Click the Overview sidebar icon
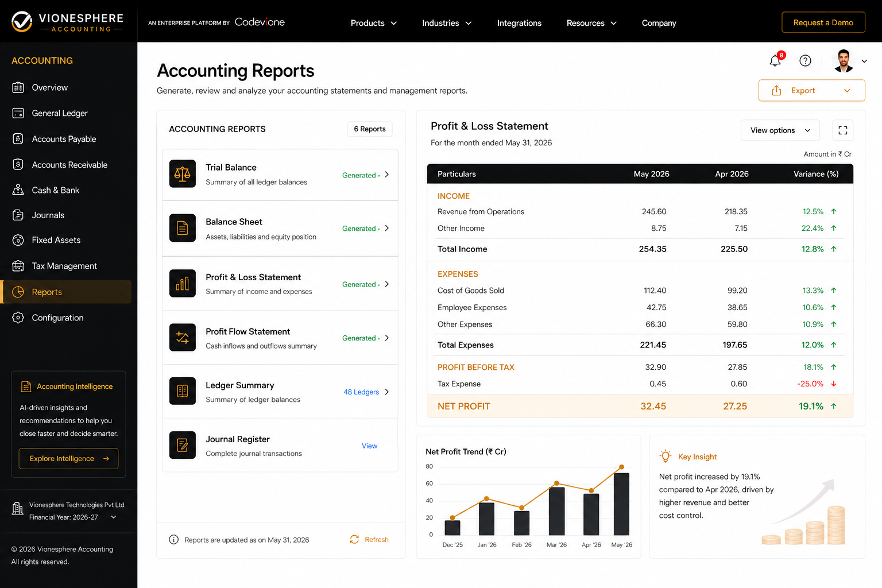Image resolution: width=882 pixels, height=588 pixels. pos(18,87)
